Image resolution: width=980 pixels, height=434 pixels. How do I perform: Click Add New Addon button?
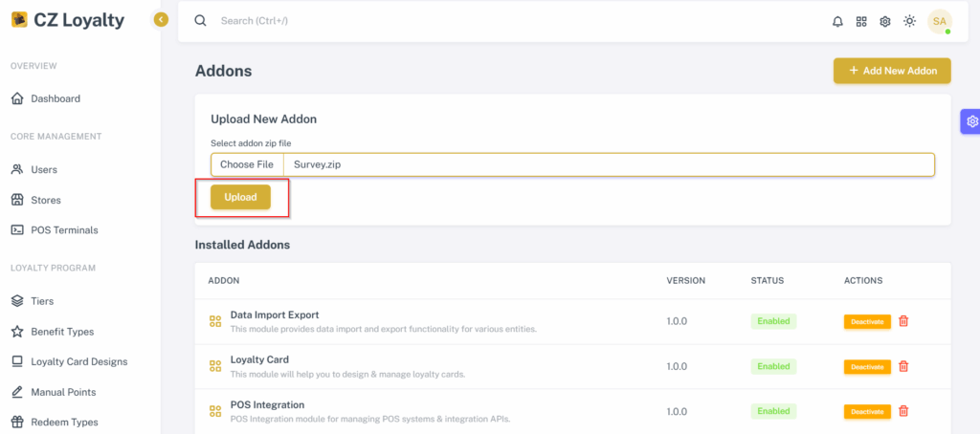pyautogui.click(x=892, y=71)
